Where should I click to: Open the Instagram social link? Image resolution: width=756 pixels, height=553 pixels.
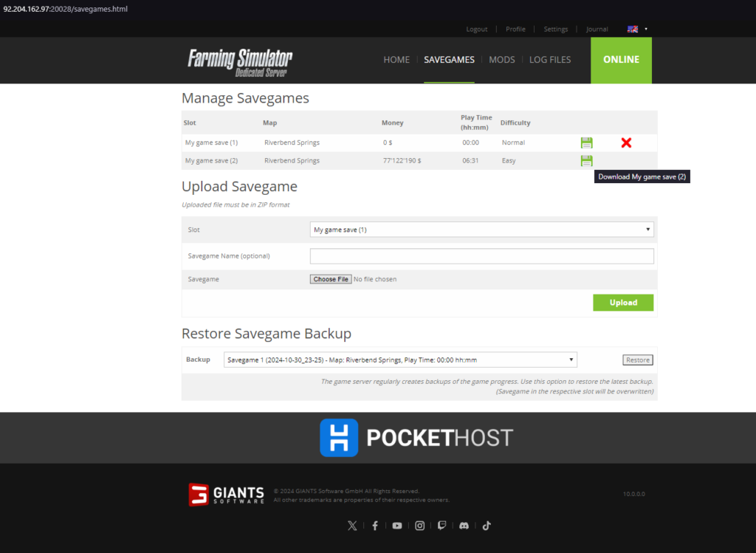tap(419, 526)
